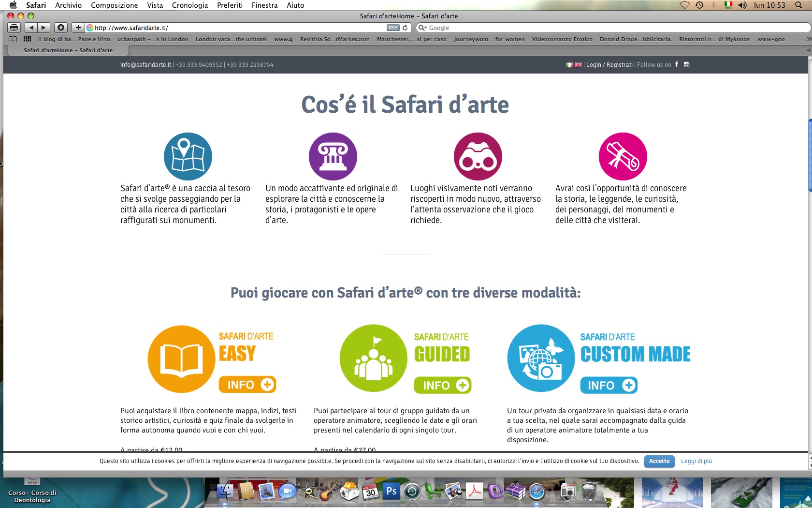This screenshot has width=812, height=508.
Task: Open the Leggi di più cookie link
Action: 696,461
